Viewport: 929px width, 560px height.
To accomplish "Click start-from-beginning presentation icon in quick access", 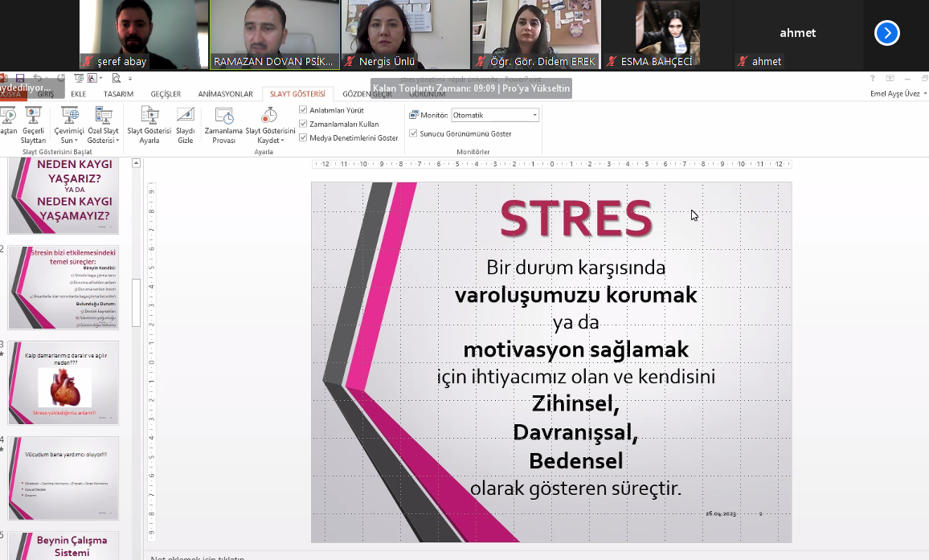I will click(x=79, y=78).
